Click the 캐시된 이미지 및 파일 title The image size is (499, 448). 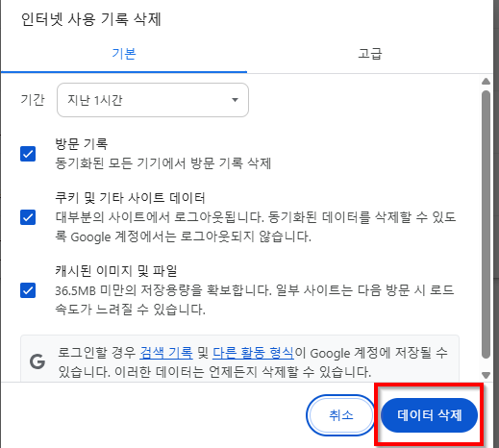[116, 271]
